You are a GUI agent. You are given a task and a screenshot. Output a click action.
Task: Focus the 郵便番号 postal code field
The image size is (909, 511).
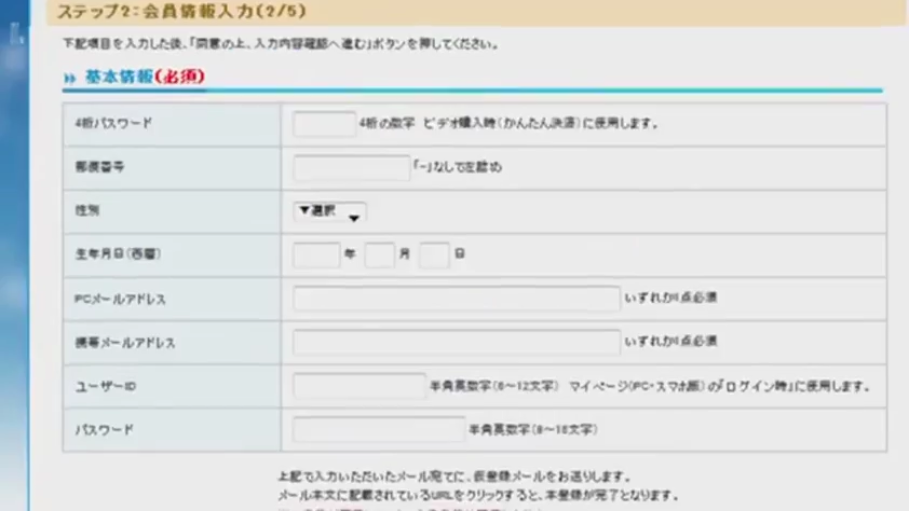(x=351, y=168)
